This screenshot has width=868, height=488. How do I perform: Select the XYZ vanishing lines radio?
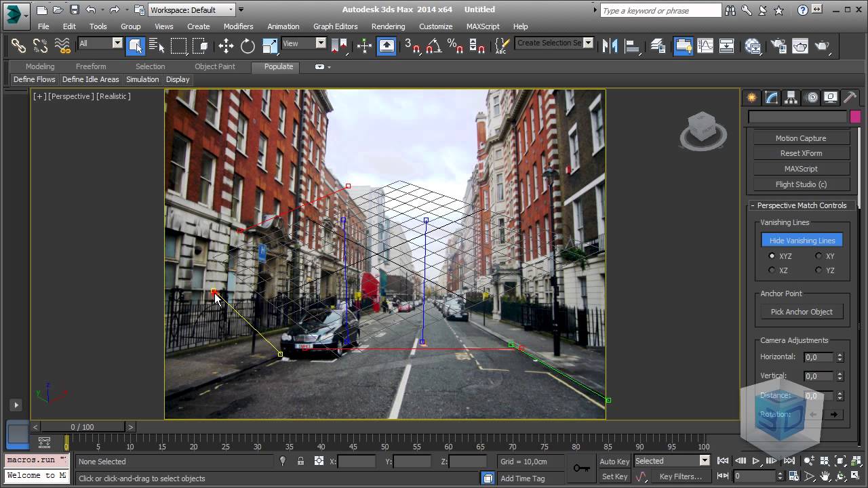point(772,256)
